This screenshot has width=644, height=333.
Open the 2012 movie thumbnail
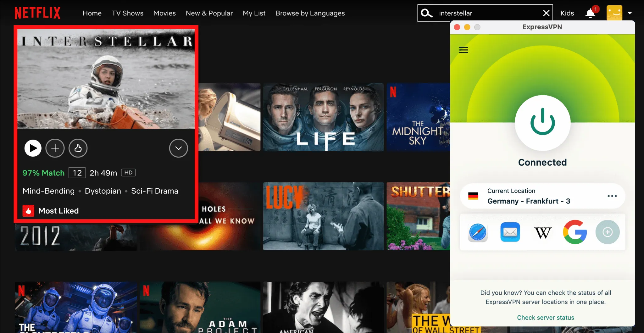tap(76, 237)
